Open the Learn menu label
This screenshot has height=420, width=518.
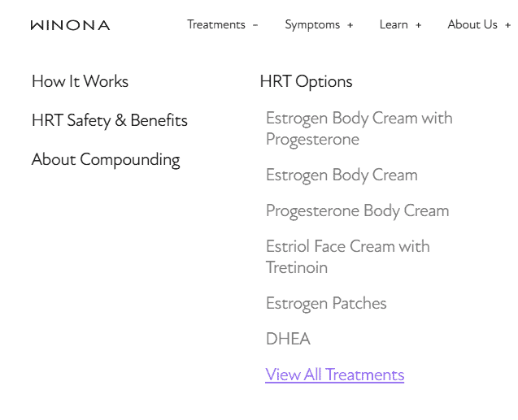(x=394, y=24)
